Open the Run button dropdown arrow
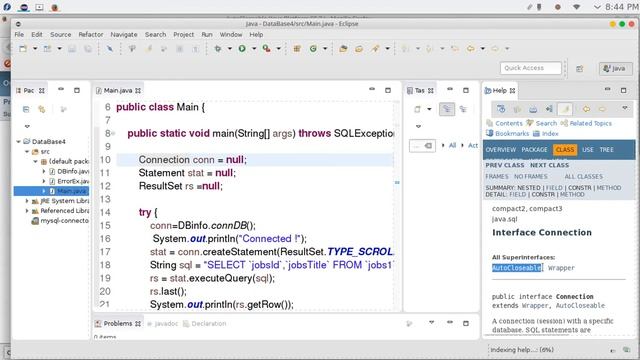This screenshot has width=640, height=360. pyautogui.click(x=254, y=49)
